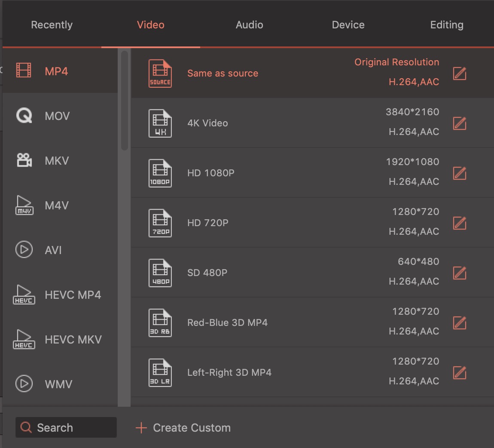Click the HD 1080P preset icon
Screen dimensions: 494x448
160,173
